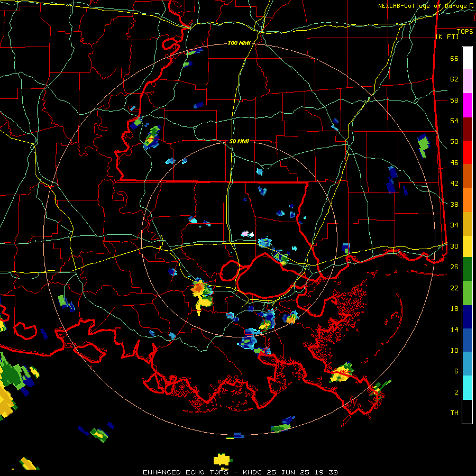
Task: Click the 34 value on legend scale
Action: pyautogui.click(x=454, y=225)
